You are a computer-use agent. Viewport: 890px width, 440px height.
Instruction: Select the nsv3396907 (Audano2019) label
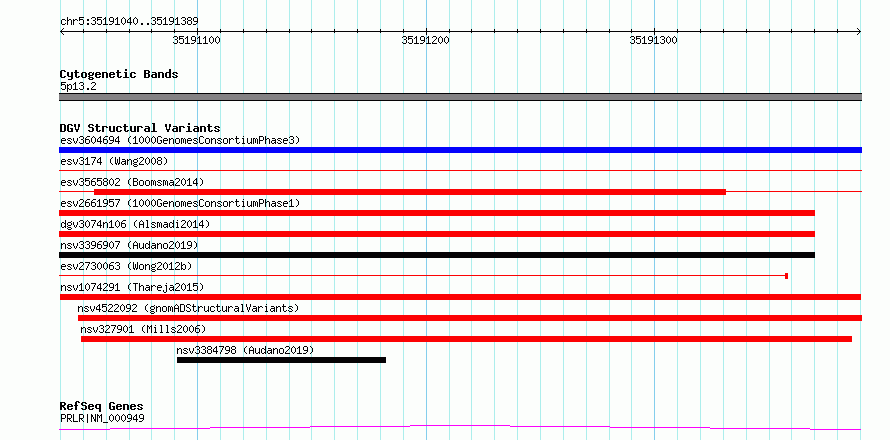point(129,245)
